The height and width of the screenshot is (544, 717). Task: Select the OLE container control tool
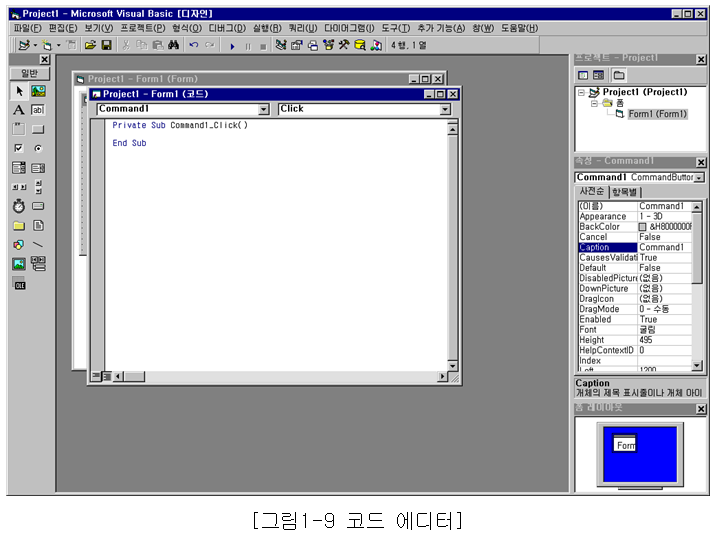pyautogui.click(x=19, y=283)
